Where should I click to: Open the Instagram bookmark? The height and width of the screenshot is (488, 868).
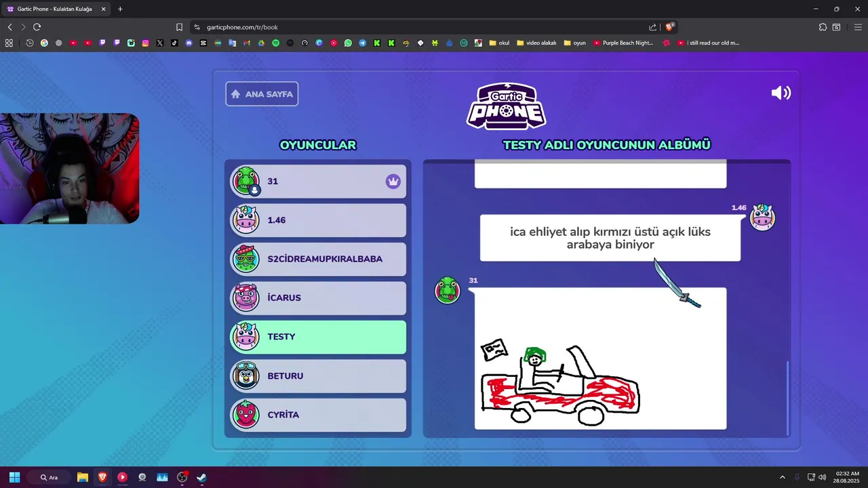(x=145, y=43)
